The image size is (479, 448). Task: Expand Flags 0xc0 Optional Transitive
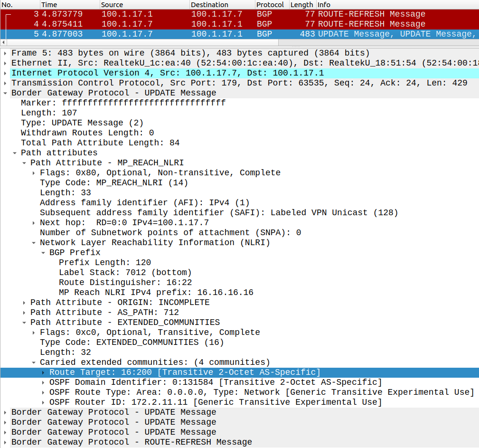(34, 333)
